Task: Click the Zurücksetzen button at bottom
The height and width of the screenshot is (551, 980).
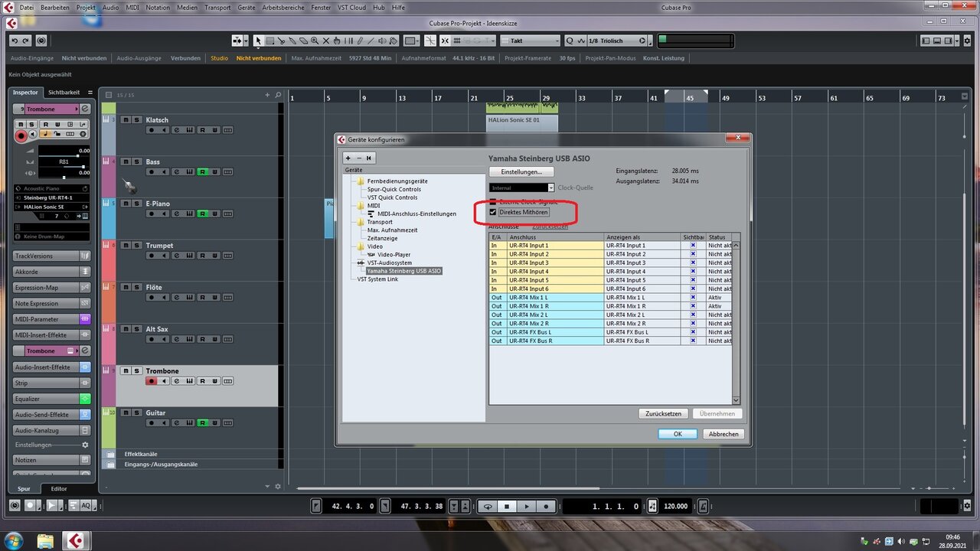Action: click(663, 413)
